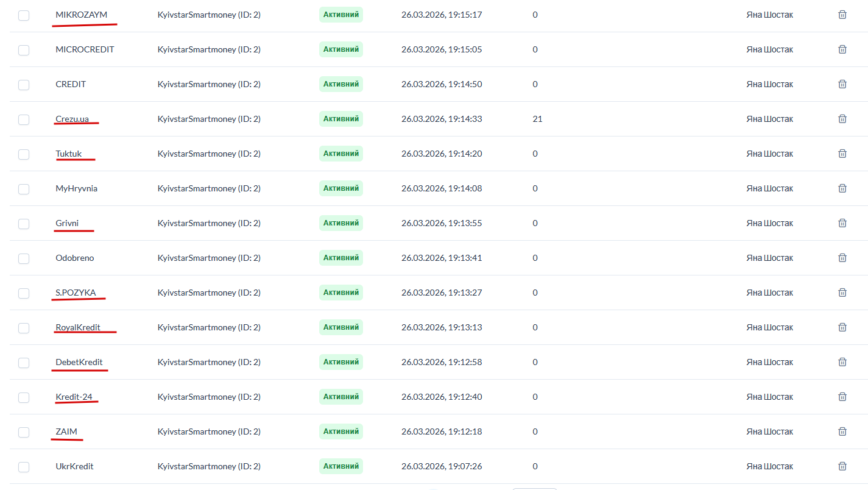868x490 pixels.
Task: Remove Grivni row via trash icon
Action: click(x=842, y=223)
